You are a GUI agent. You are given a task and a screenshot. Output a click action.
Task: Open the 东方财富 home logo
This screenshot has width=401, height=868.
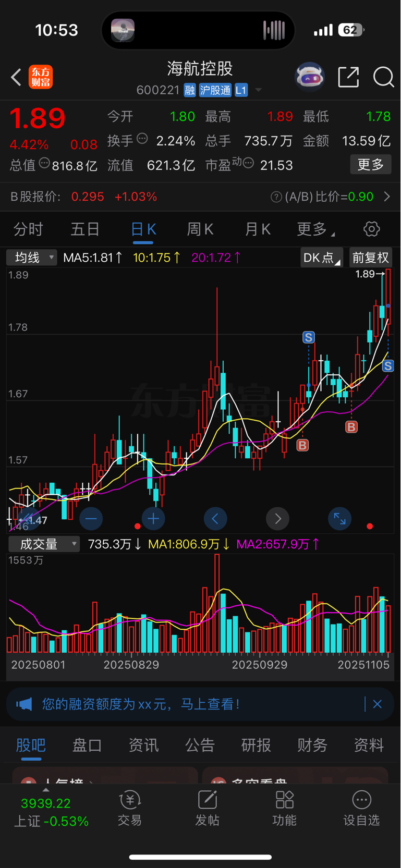41,77
